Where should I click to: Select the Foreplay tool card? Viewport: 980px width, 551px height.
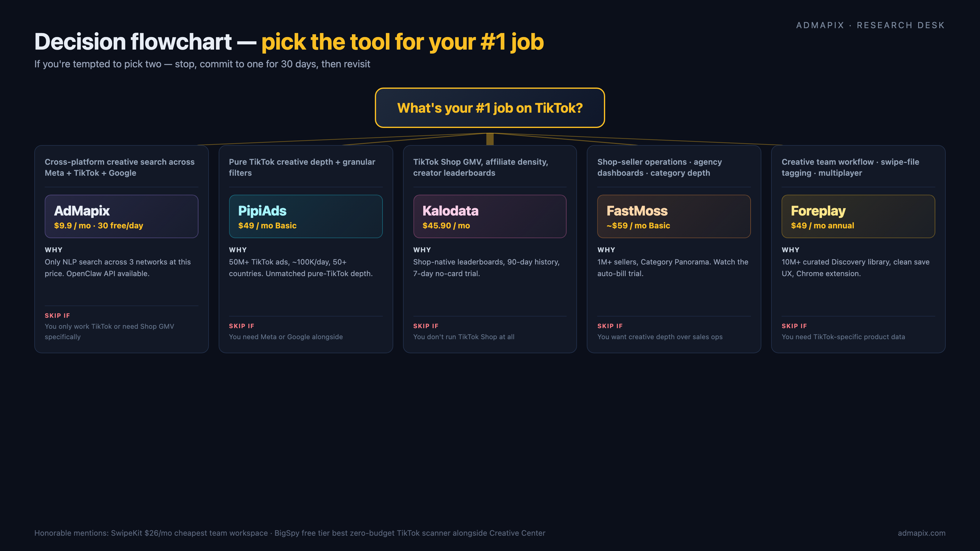[858, 216]
